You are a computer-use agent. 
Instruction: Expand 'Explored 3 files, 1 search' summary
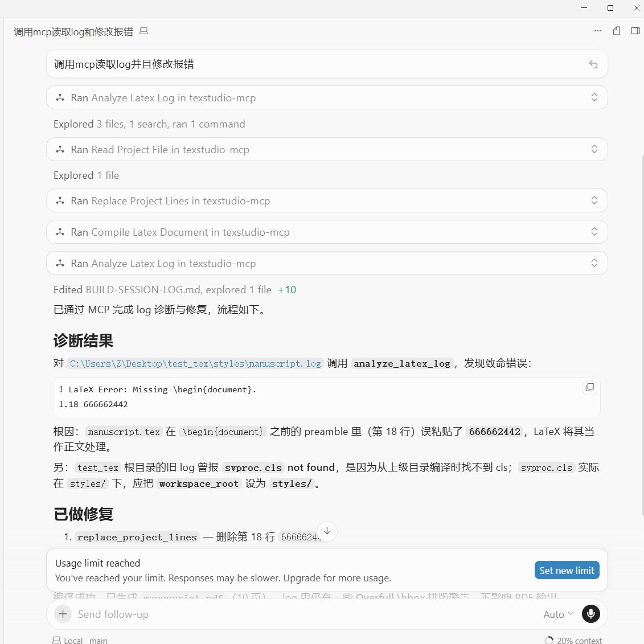point(149,124)
